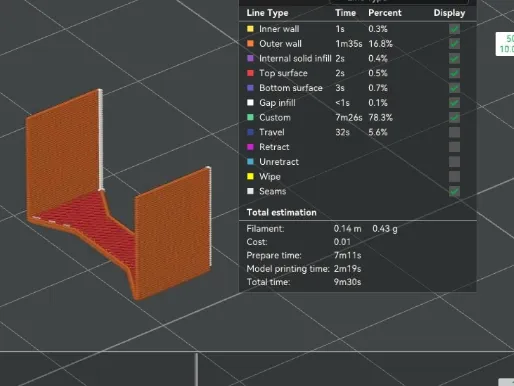Select the Internal solid infill label
Image resolution: width=514 pixels, height=386 pixels.
[x=295, y=58]
